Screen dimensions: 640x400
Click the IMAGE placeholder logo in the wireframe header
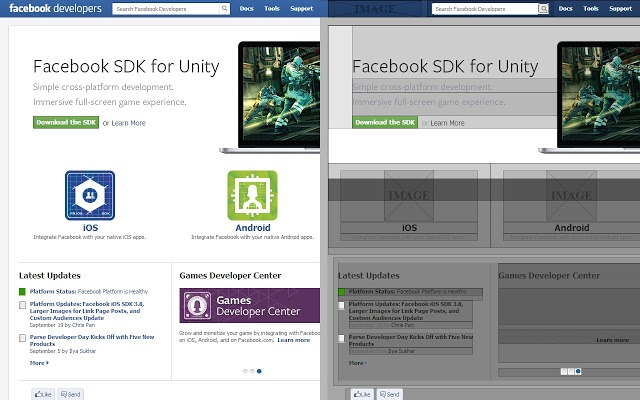point(374,9)
